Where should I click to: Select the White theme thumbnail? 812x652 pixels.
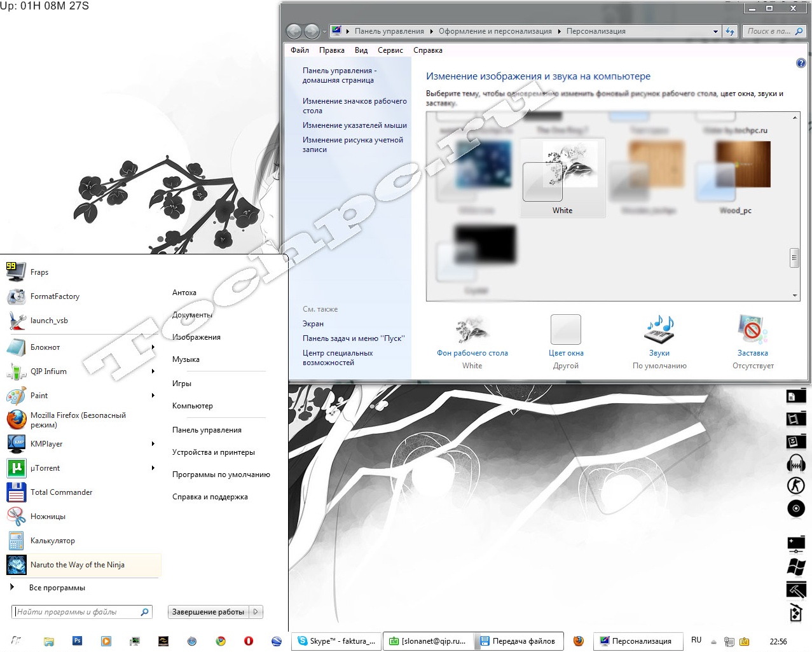pyautogui.click(x=562, y=172)
